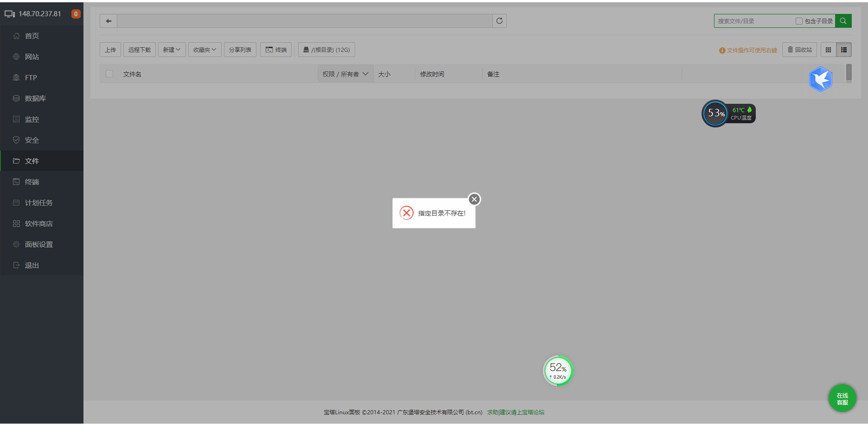Refresh the file list with reload icon
Screen dimensions: 868x424
coord(499,21)
